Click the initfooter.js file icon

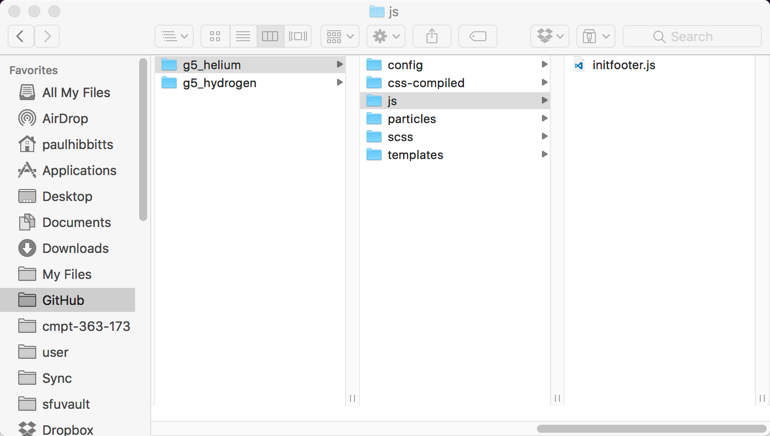point(579,65)
